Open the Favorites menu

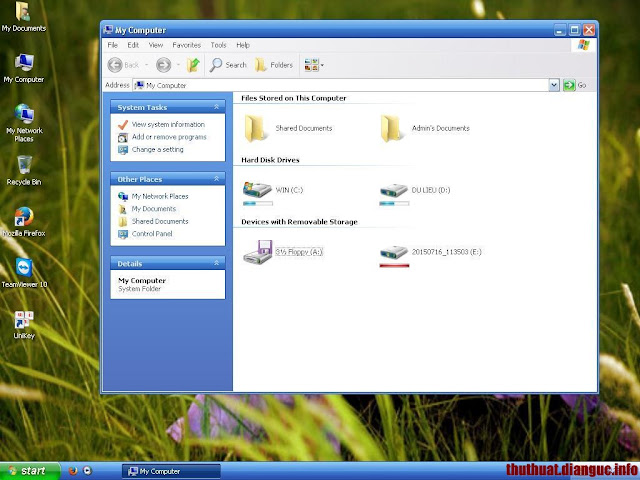click(187, 45)
